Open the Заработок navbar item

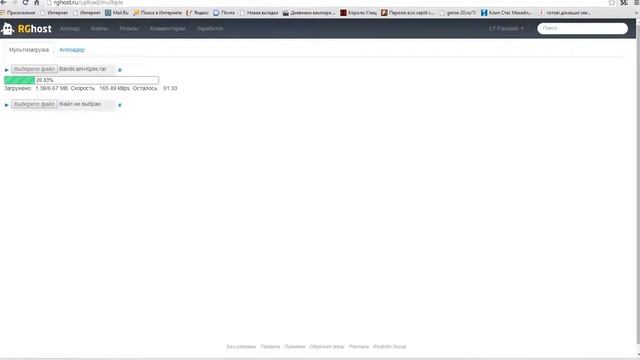[x=210, y=29]
